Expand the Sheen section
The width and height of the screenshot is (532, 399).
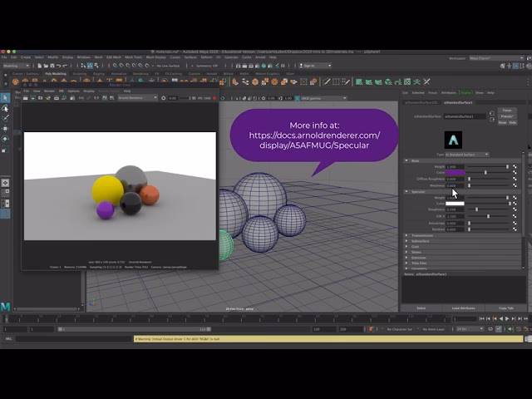pos(406,252)
